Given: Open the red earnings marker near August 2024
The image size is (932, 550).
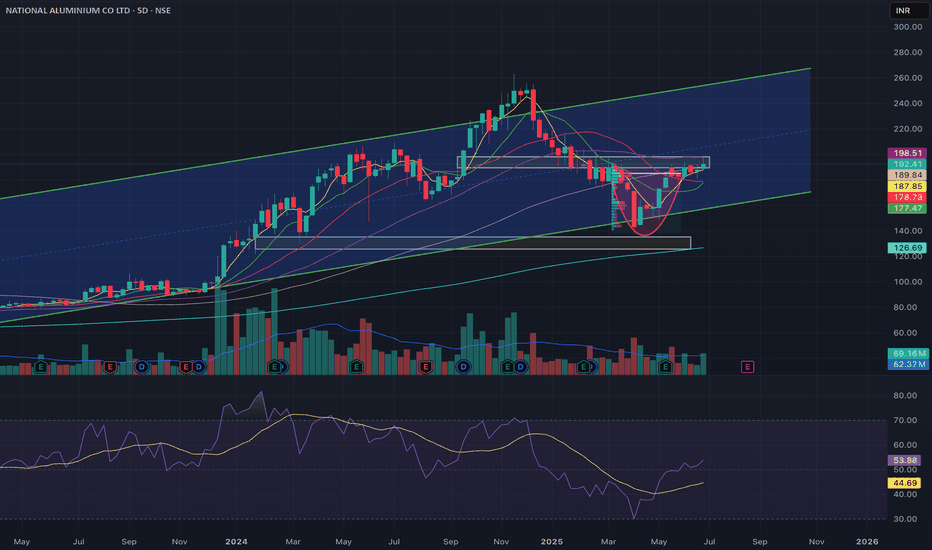Looking at the screenshot, I should [425, 367].
